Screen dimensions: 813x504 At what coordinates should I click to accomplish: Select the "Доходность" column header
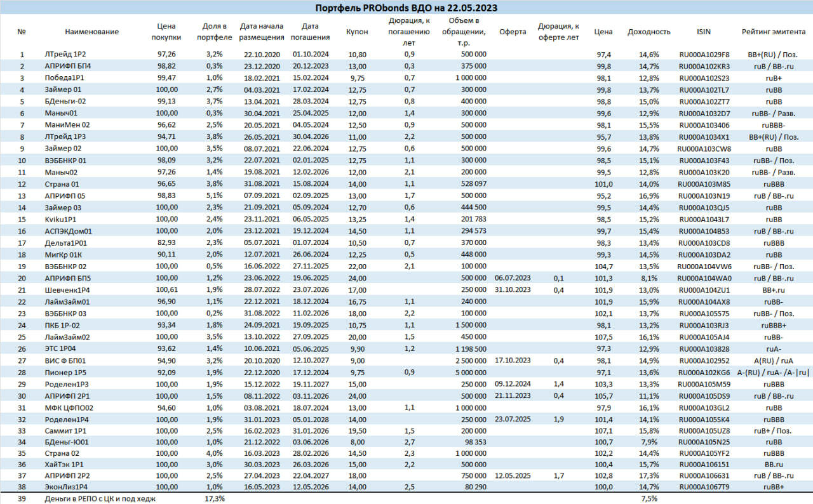pyautogui.click(x=648, y=32)
